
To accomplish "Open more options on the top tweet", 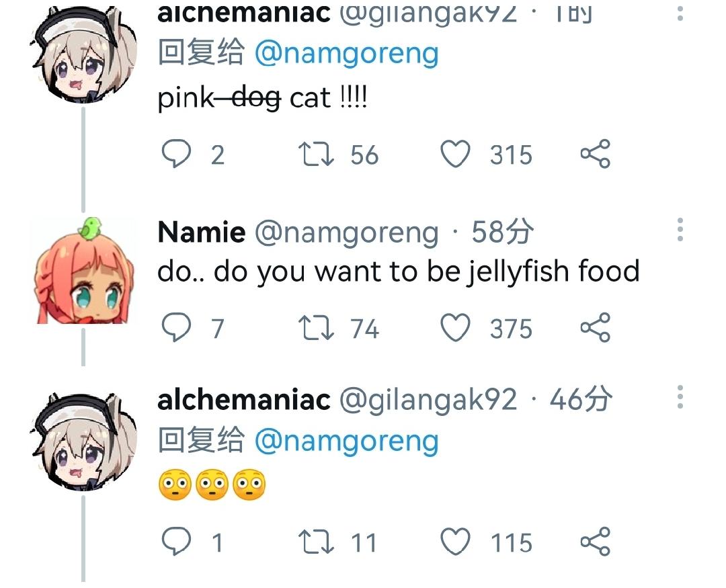I will (680, 13).
